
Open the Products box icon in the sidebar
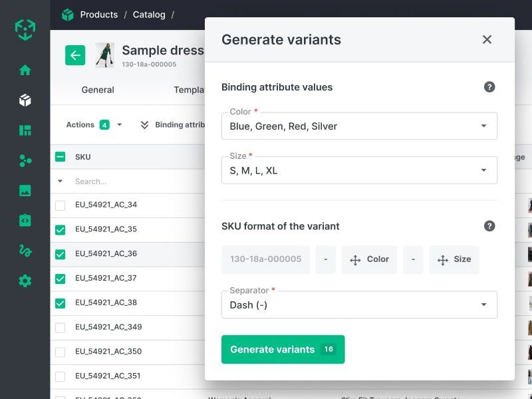25,100
